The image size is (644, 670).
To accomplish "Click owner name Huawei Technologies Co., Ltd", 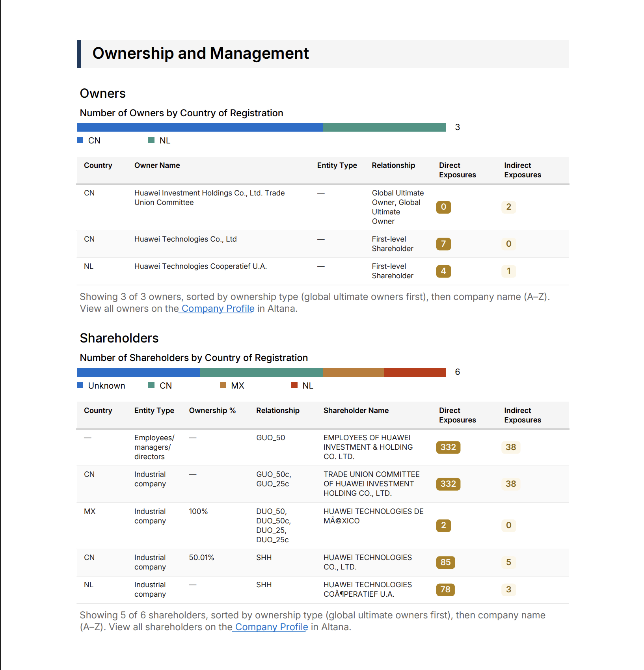I will point(186,239).
